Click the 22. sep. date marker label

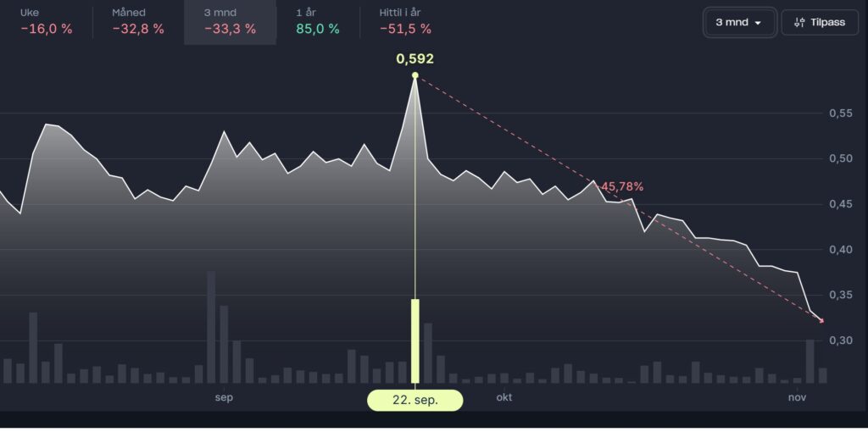tap(415, 401)
